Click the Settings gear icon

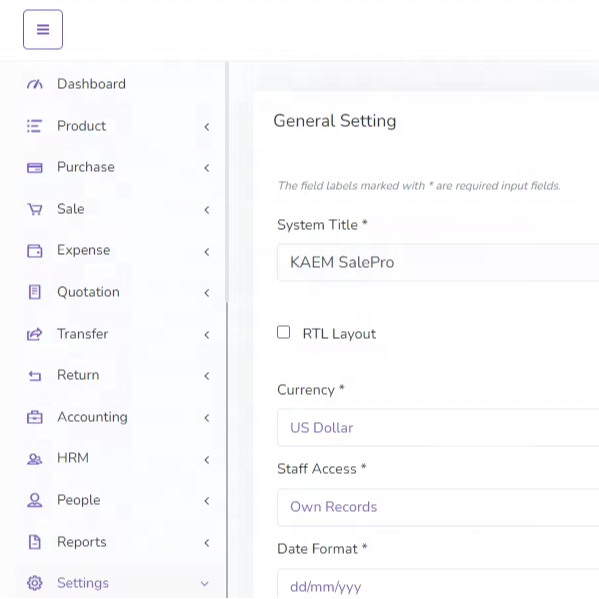coord(35,583)
